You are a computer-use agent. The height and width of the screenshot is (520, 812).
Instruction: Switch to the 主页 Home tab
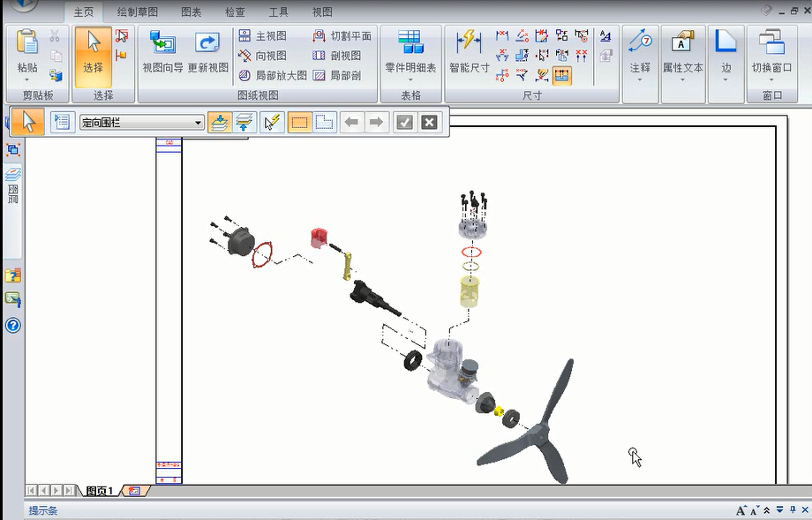pyautogui.click(x=83, y=11)
